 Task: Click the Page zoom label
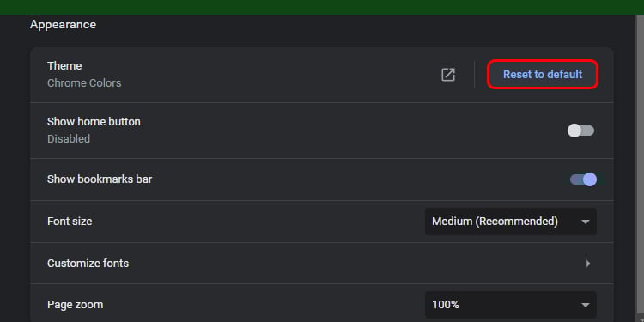coord(76,305)
